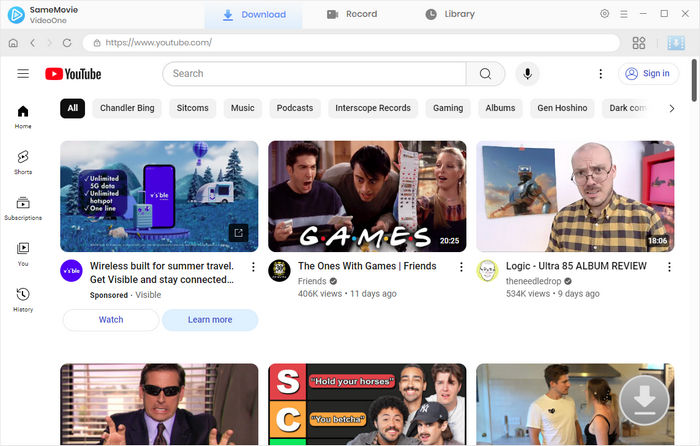This screenshot has height=446, width=700.
Task: Reload the page with refresh icon
Action: (x=67, y=43)
